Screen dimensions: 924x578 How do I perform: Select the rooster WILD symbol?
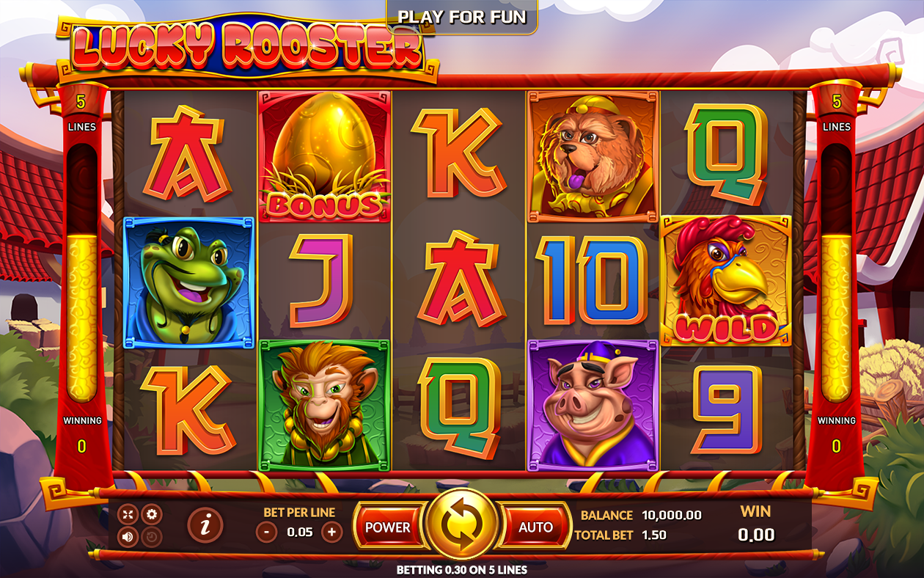(x=726, y=280)
